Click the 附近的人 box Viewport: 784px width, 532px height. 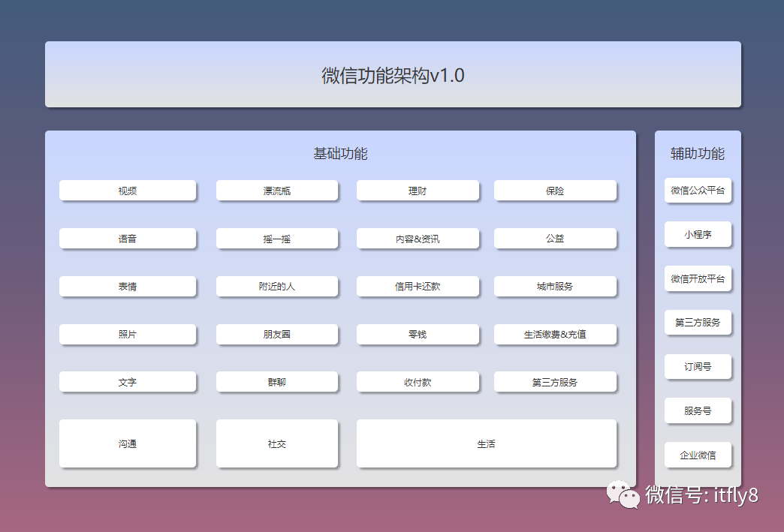pyautogui.click(x=277, y=286)
